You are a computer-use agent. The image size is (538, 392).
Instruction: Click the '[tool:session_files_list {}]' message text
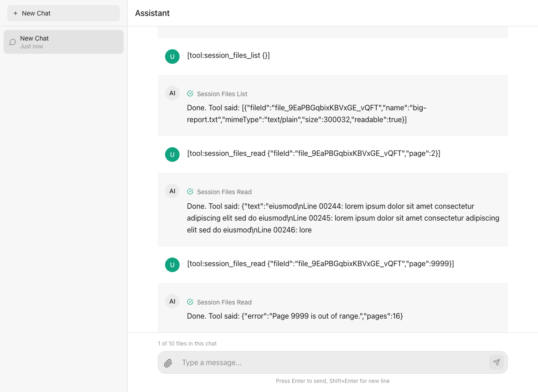tap(228, 56)
